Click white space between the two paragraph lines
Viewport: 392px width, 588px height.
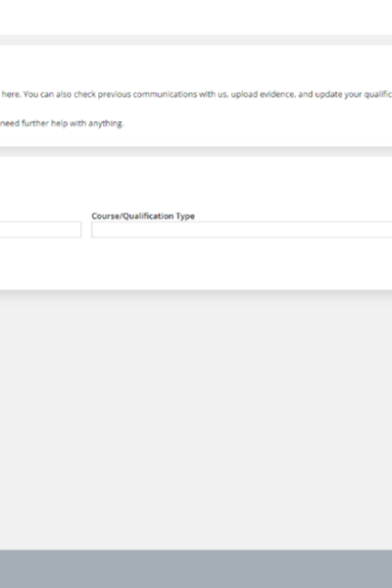click(196, 109)
